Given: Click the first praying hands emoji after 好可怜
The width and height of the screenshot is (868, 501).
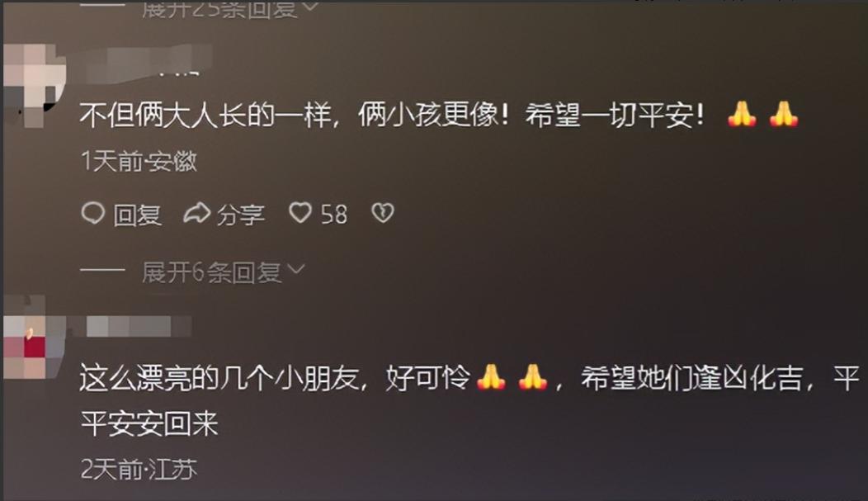Looking at the screenshot, I should (491, 377).
